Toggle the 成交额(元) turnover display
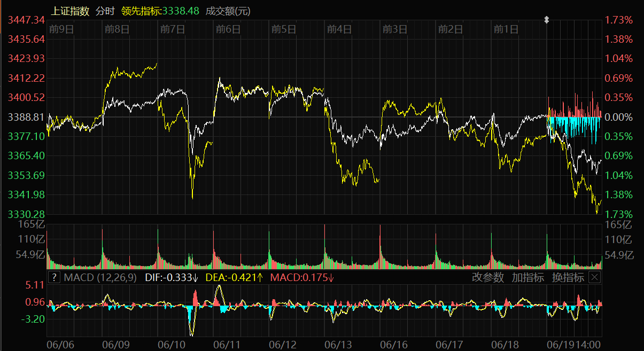This screenshot has width=644, height=351. point(228,11)
